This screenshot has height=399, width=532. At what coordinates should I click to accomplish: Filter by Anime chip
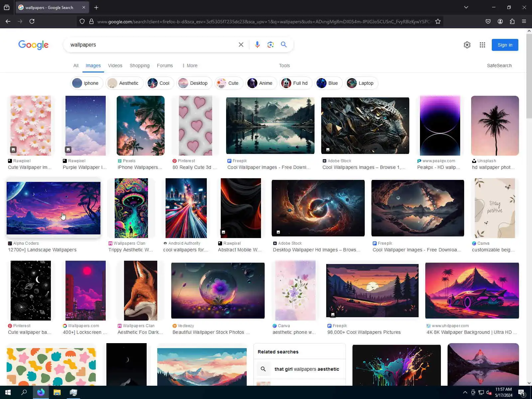(x=261, y=83)
